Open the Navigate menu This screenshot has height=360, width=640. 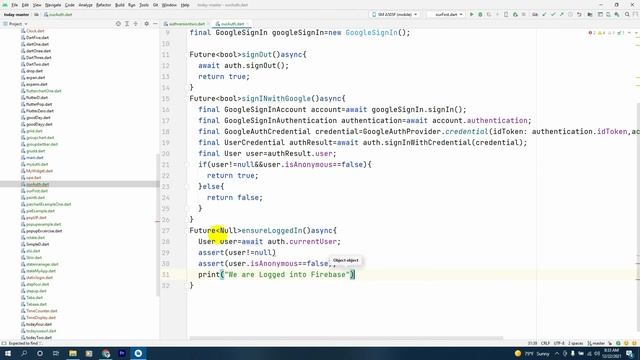53,5
